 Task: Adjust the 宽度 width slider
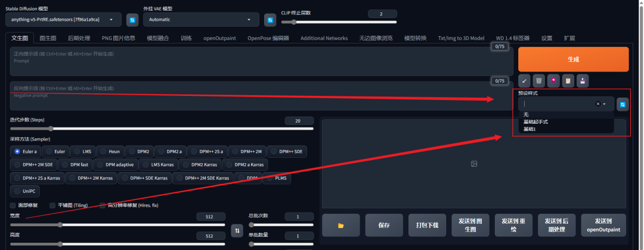[117, 224]
